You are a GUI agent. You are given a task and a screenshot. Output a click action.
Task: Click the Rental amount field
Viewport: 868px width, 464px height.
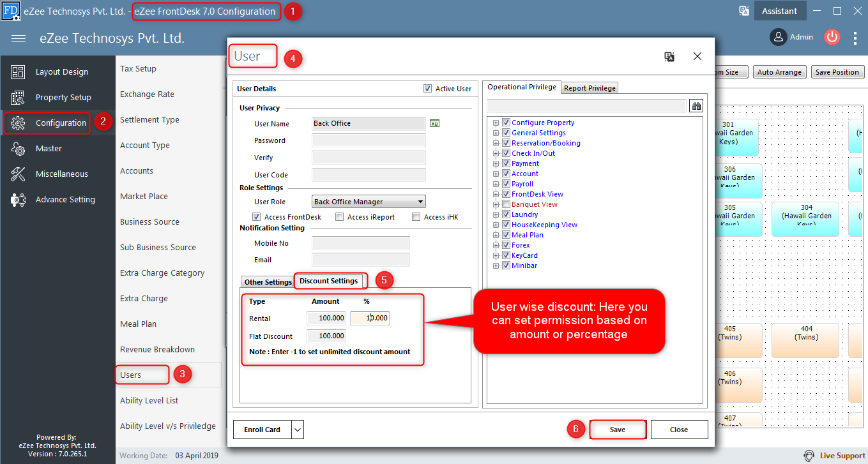[327, 318]
